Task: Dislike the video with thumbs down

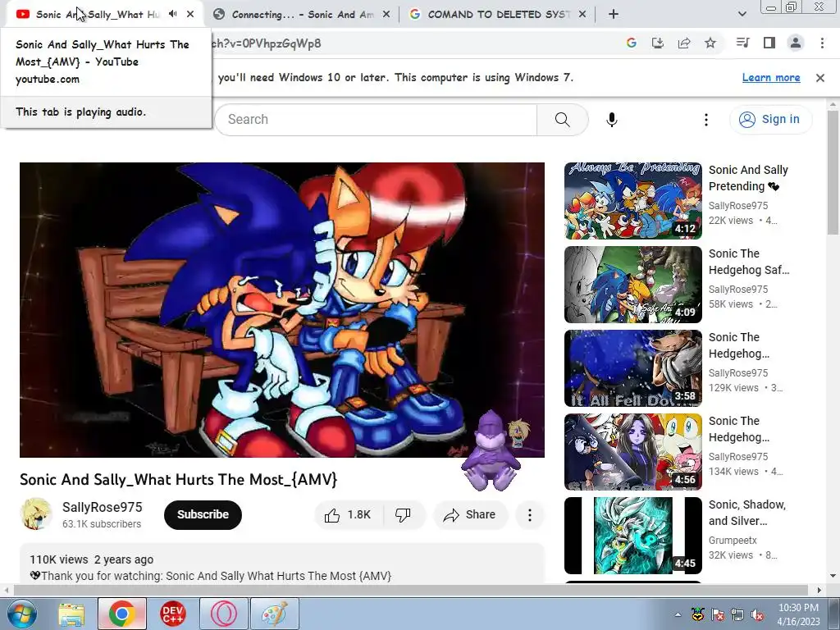Action: click(403, 515)
